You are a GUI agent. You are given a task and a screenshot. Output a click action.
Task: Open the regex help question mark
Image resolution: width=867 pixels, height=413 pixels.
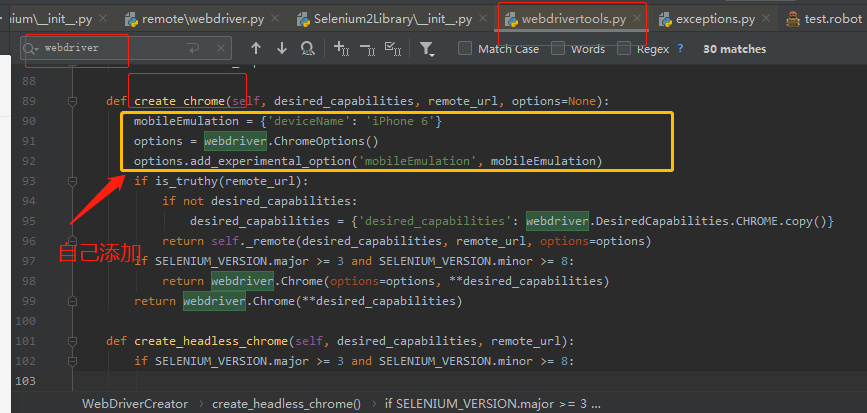click(x=680, y=49)
